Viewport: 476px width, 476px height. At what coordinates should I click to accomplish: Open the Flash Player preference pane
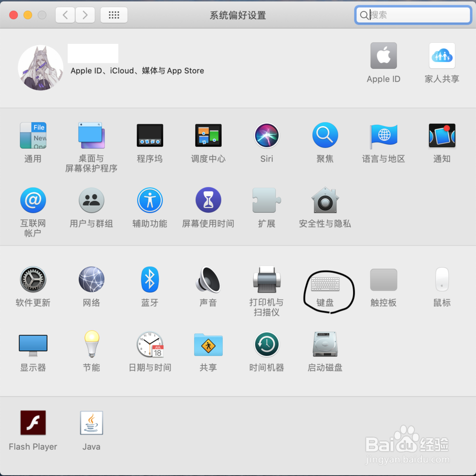[x=33, y=422]
